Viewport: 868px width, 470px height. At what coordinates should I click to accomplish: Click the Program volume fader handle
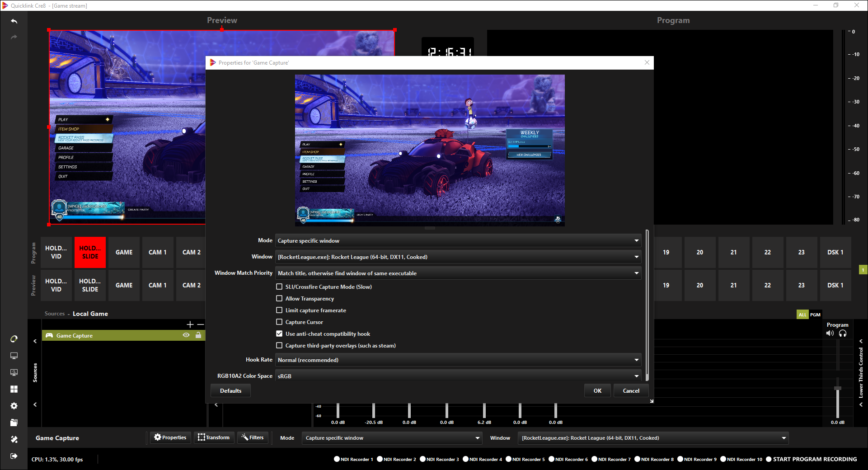pos(838,388)
